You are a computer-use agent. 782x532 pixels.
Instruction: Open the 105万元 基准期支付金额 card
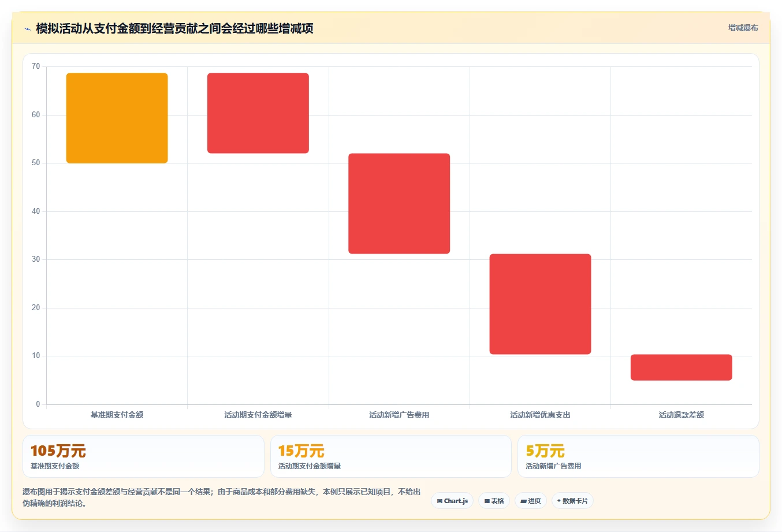click(x=143, y=456)
